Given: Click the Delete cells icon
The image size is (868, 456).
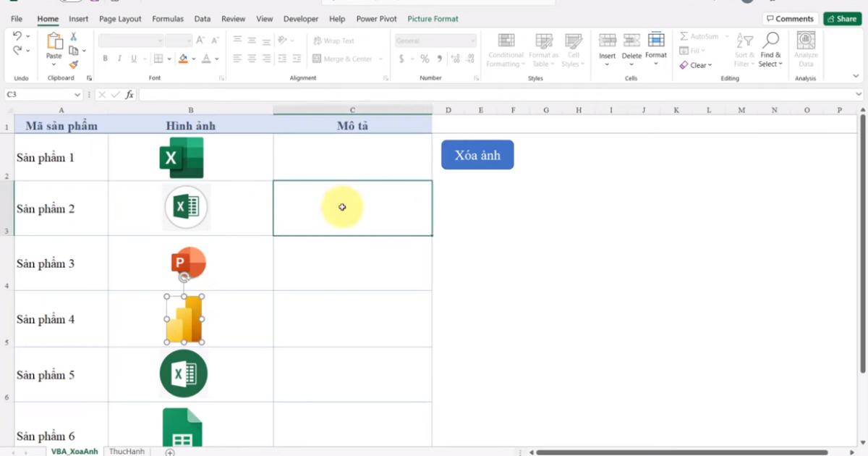Looking at the screenshot, I should click(x=631, y=41).
